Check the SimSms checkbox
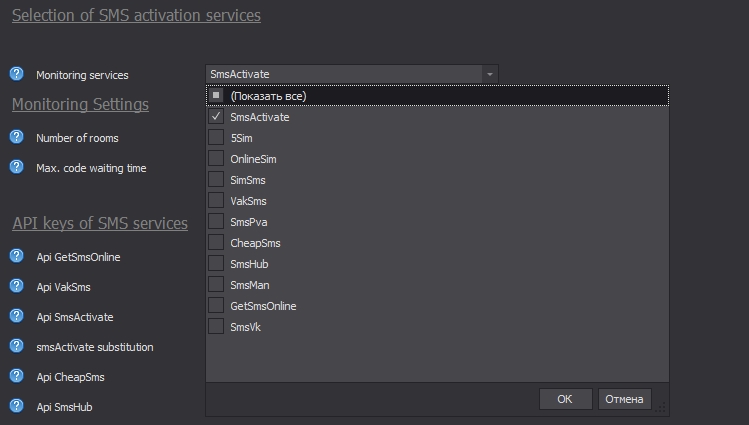The height and width of the screenshot is (425, 749). click(216, 180)
